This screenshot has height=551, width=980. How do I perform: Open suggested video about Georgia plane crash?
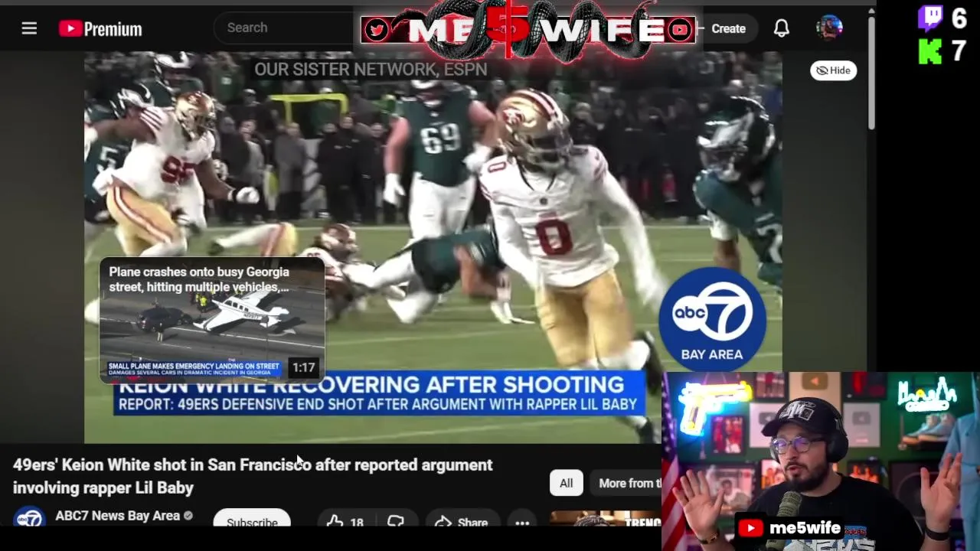pos(212,320)
